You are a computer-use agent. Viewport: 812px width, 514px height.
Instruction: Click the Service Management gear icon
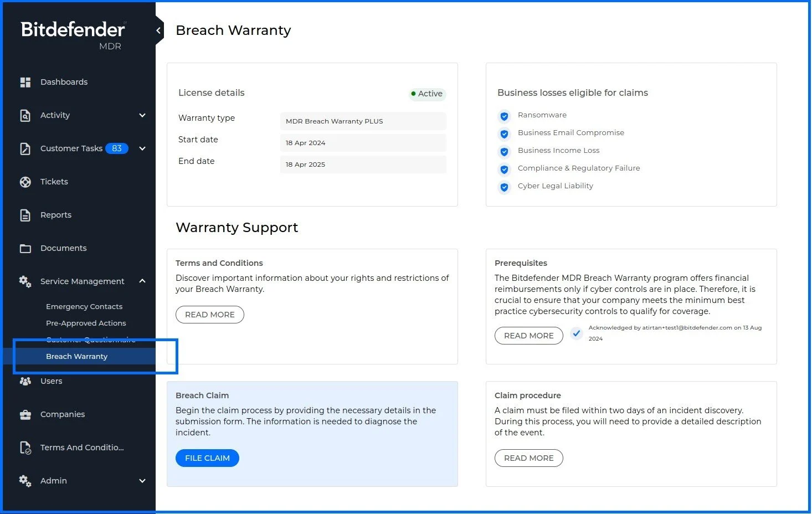[25, 281]
